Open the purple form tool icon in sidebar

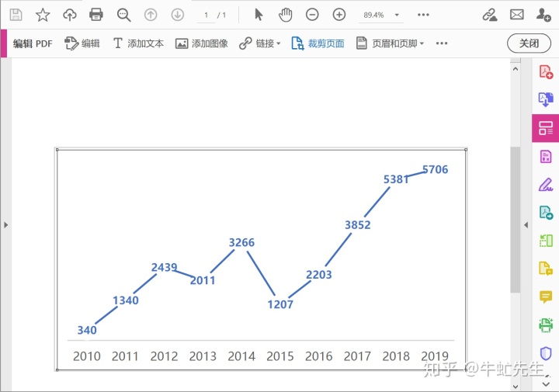click(546, 156)
